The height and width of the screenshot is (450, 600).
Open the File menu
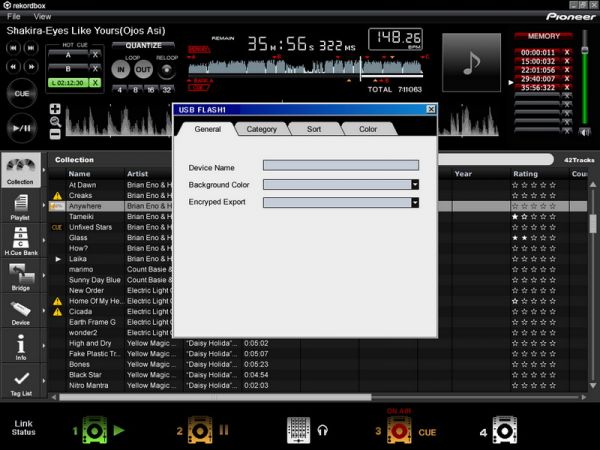[x=14, y=16]
